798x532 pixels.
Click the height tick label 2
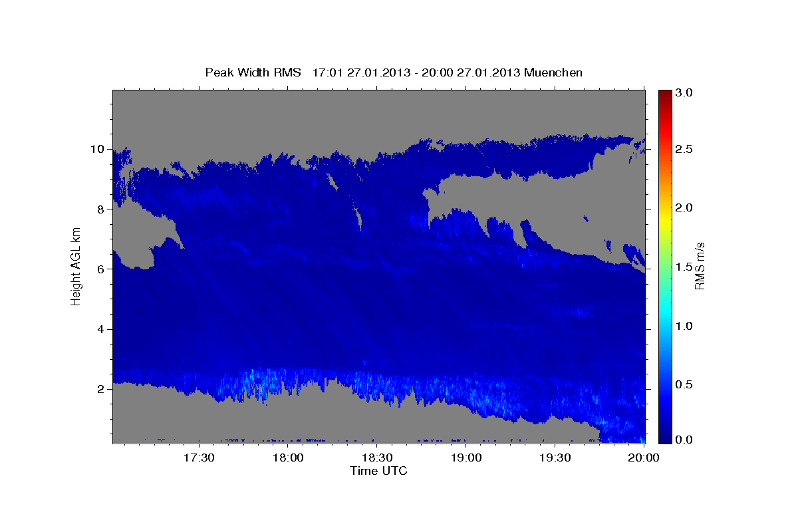(102, 389)
